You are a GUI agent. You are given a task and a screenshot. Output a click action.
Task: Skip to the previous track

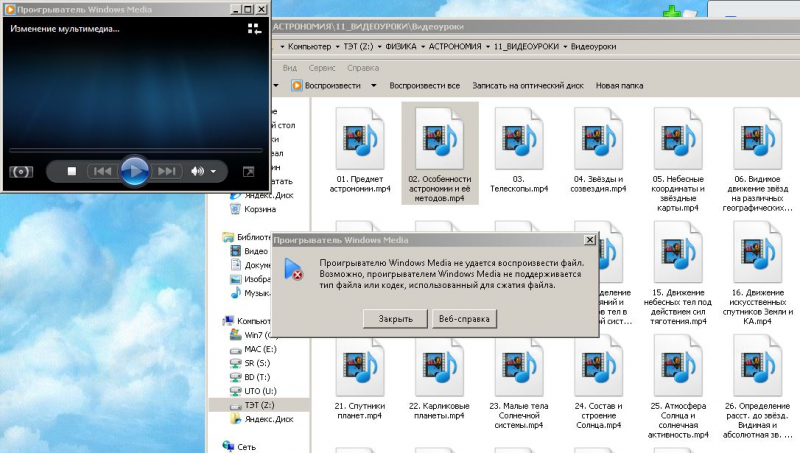pyautogui.click(x=102, y=172)
